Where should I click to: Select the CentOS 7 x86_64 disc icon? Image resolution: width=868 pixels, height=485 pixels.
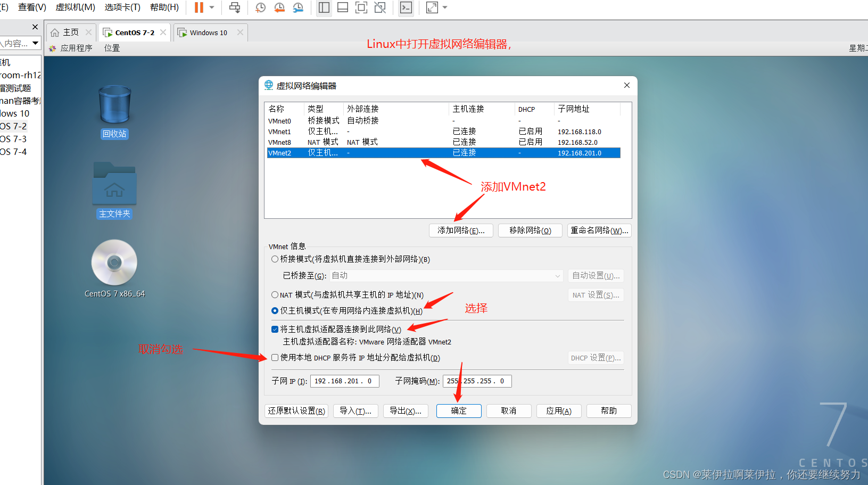tap(114, 269)
